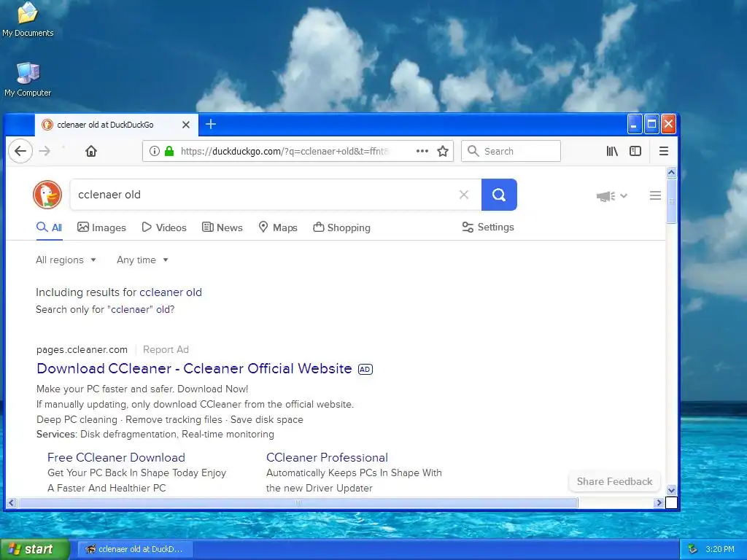The image size is (747, 560).
Task: Focus the Firefox toolbar Search box
Action: tap(511, 151)
